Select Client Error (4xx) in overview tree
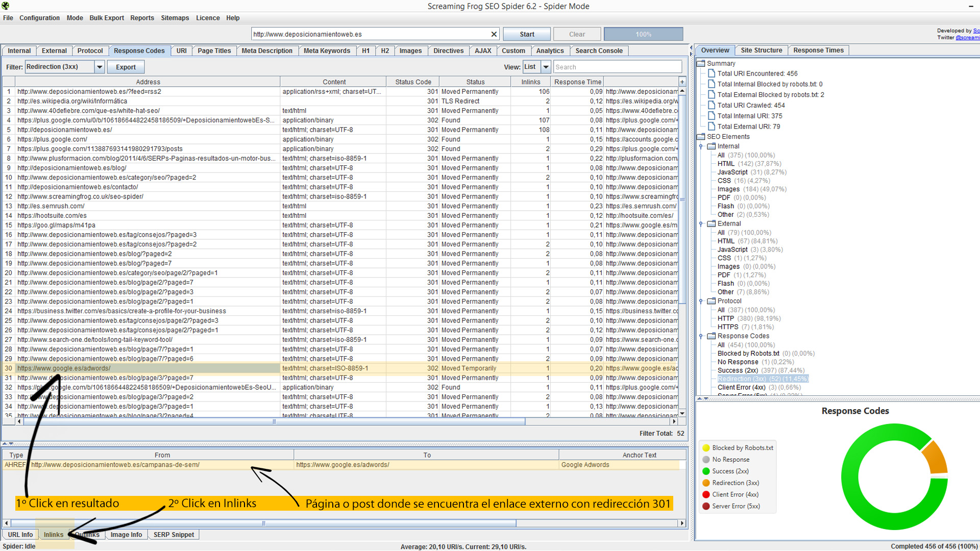The width and height of the screenshot is (980, 551). [x=759, y=388]
